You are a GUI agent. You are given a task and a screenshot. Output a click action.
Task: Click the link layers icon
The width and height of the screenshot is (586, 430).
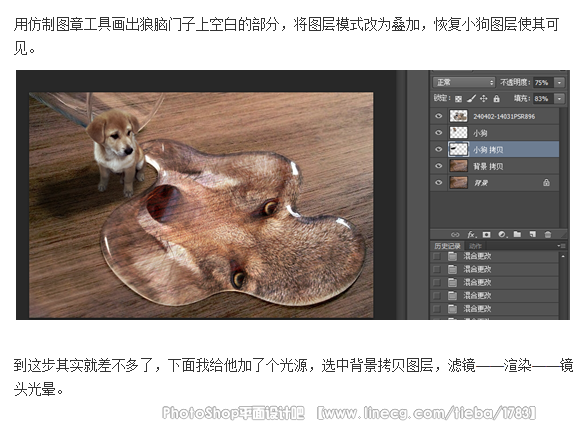[x=455, y=235]
